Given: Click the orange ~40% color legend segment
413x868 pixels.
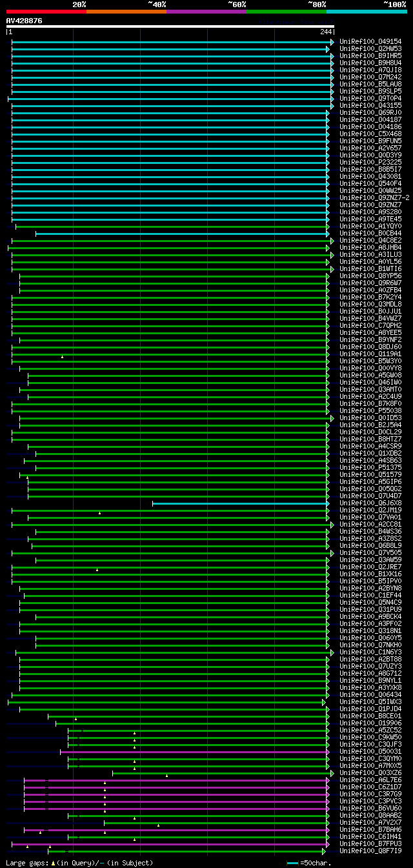Looking at the screenshot, I should tap(126, 12).
